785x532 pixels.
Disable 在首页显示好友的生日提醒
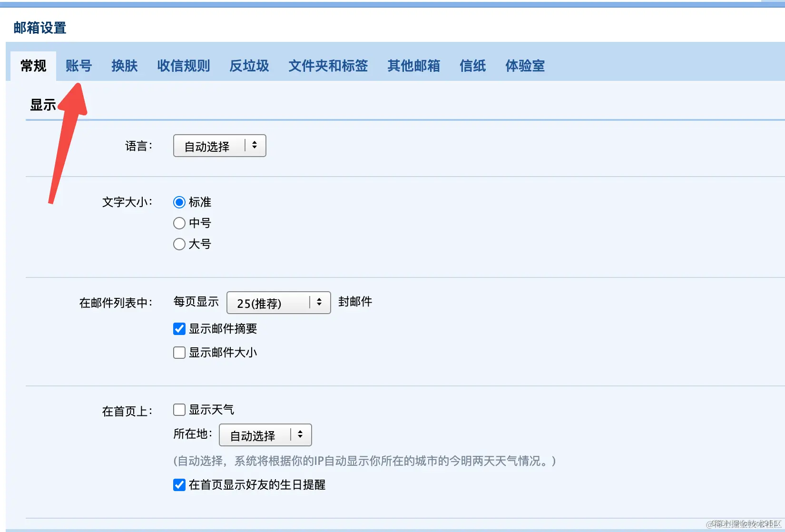coord(179,484)
